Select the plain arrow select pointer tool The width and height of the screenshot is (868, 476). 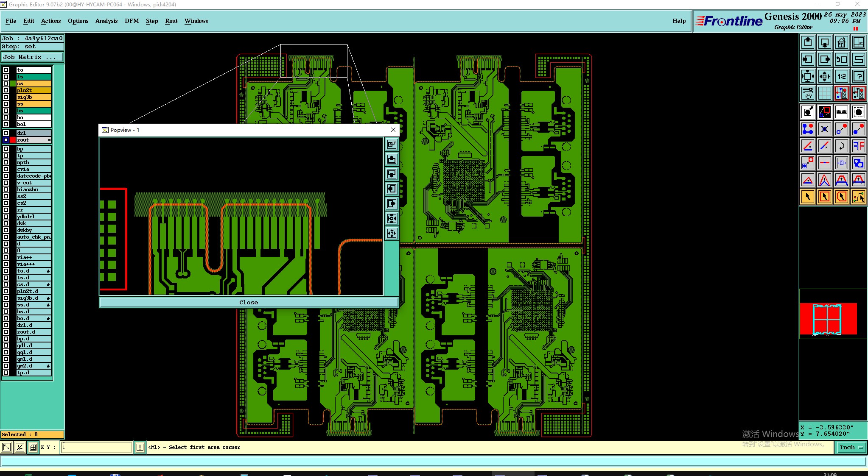click(808, 197)
